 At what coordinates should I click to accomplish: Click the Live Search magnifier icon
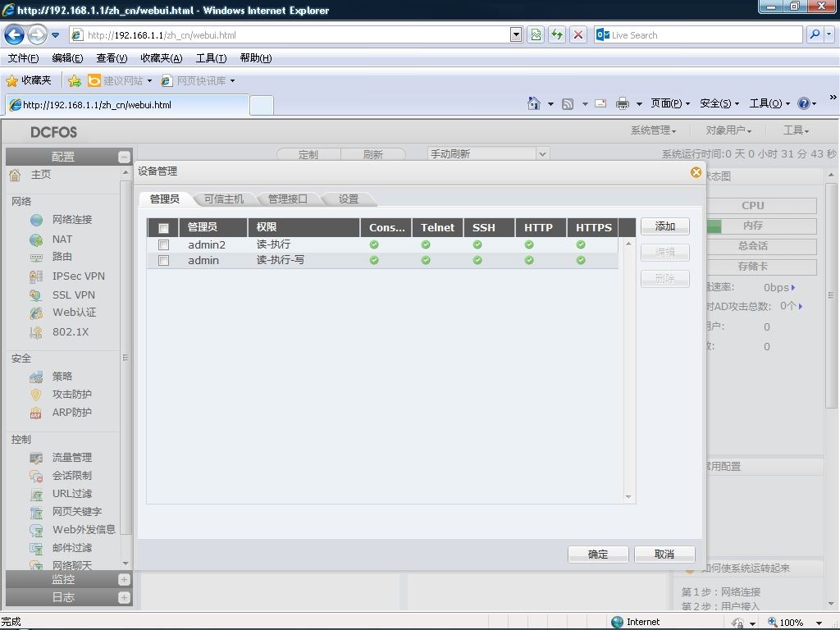coord(815,34)
